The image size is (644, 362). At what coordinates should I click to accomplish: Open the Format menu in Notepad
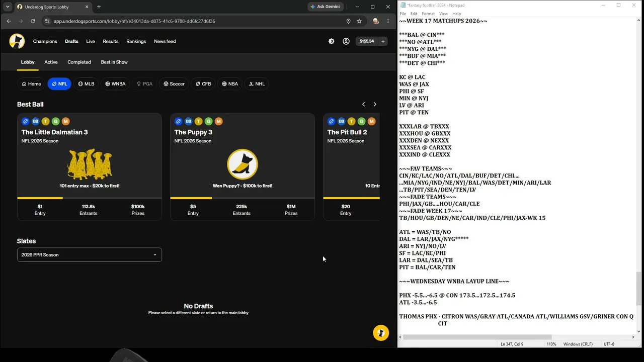tap(428, 14)
